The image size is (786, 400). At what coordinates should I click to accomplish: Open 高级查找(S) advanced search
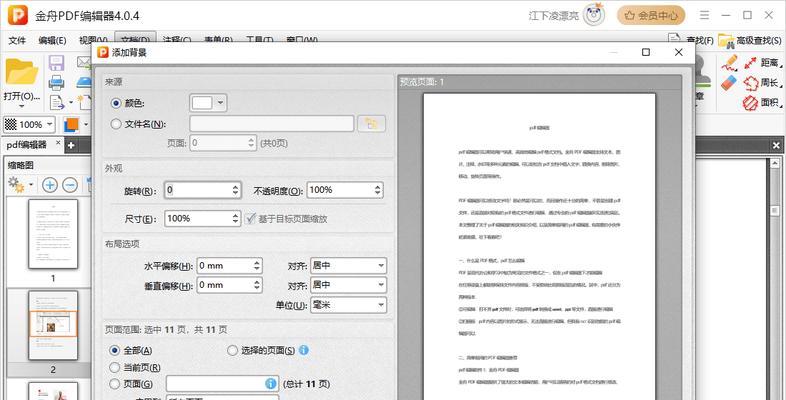point(750,40)
